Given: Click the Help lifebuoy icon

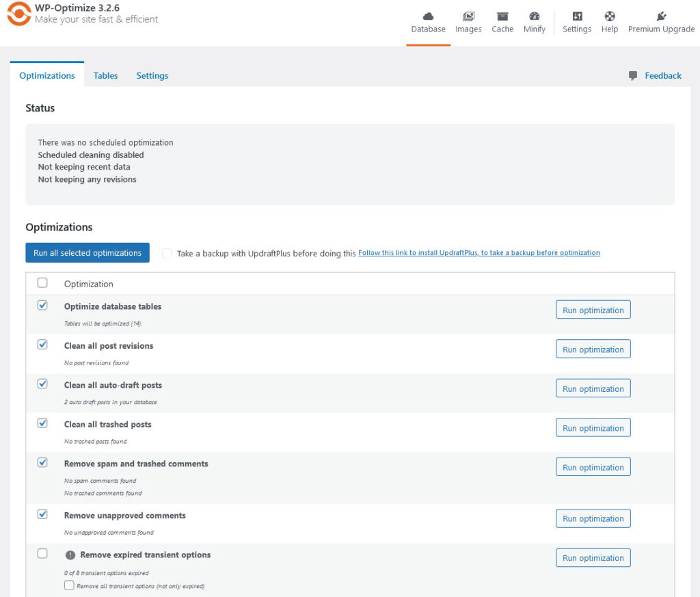Looking at the screenshot, I should point(610,16).
